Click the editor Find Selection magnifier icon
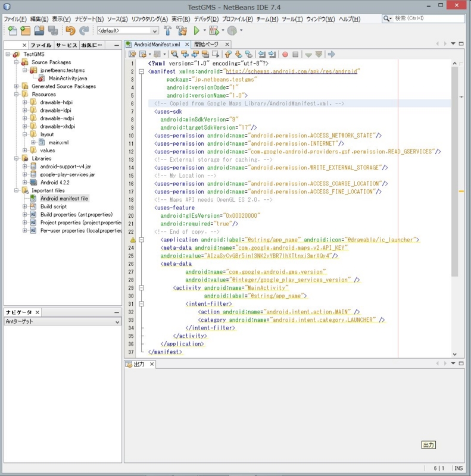 (x=174, y=54)
